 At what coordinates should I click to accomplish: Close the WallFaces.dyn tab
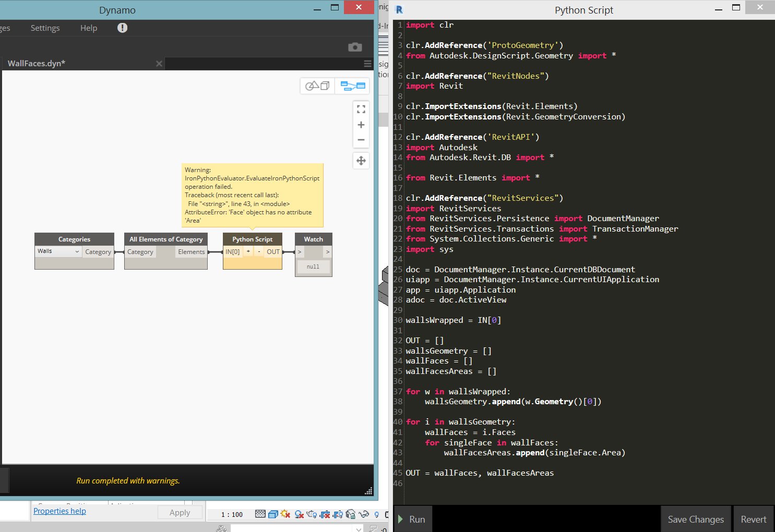click(x=159, y=64)
